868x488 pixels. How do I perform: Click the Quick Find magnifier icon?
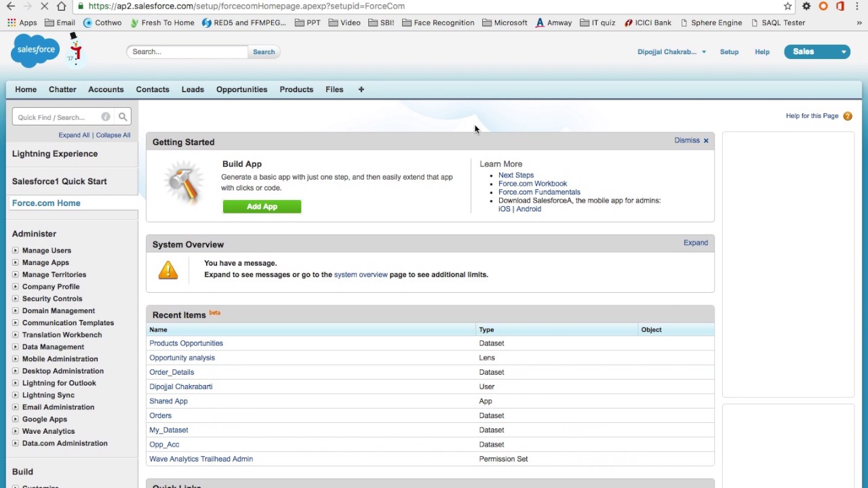tap(123, 117)
